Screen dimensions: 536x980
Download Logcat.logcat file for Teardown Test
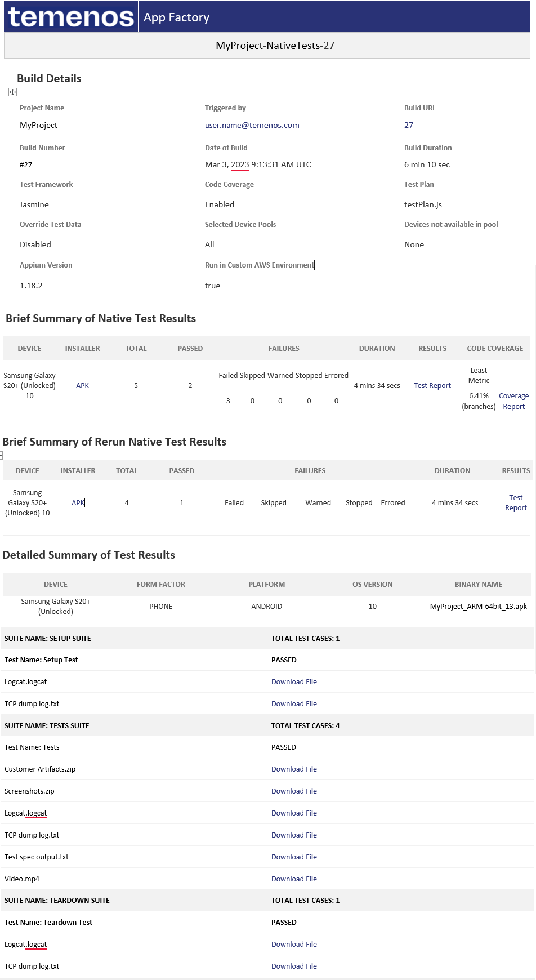tap(294, 945)
